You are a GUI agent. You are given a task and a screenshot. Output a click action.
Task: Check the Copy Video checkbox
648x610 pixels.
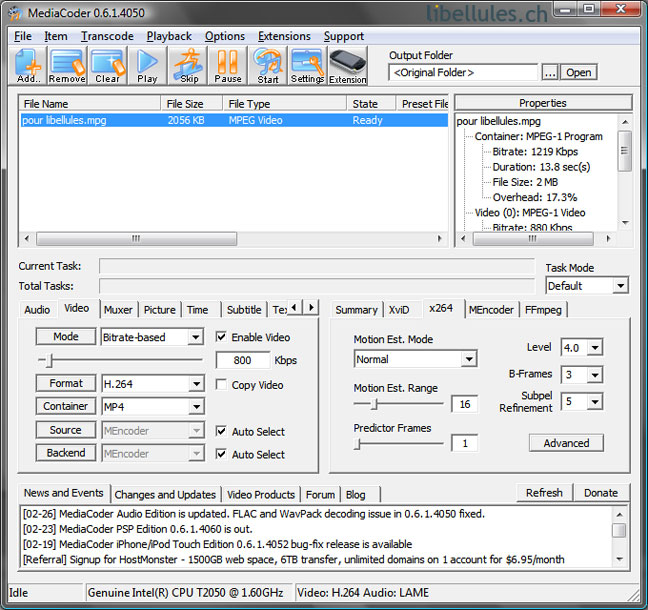(221, 385)
